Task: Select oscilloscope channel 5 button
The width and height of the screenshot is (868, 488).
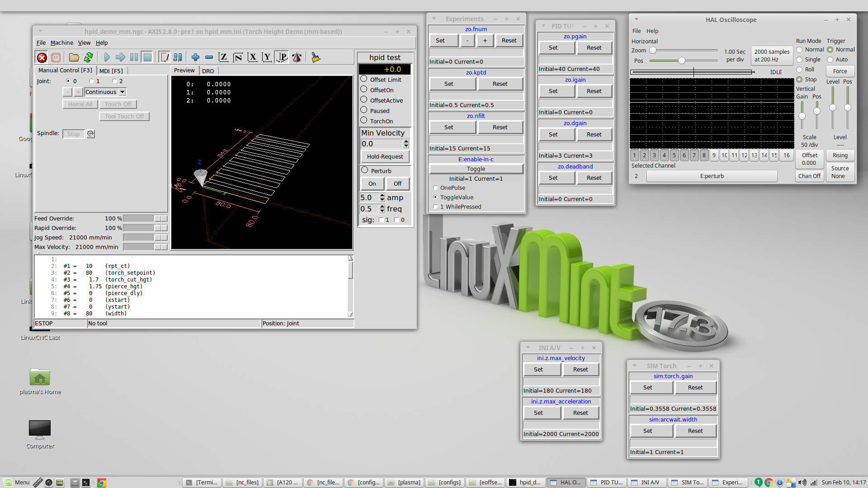Action: [x=674, y=155]
